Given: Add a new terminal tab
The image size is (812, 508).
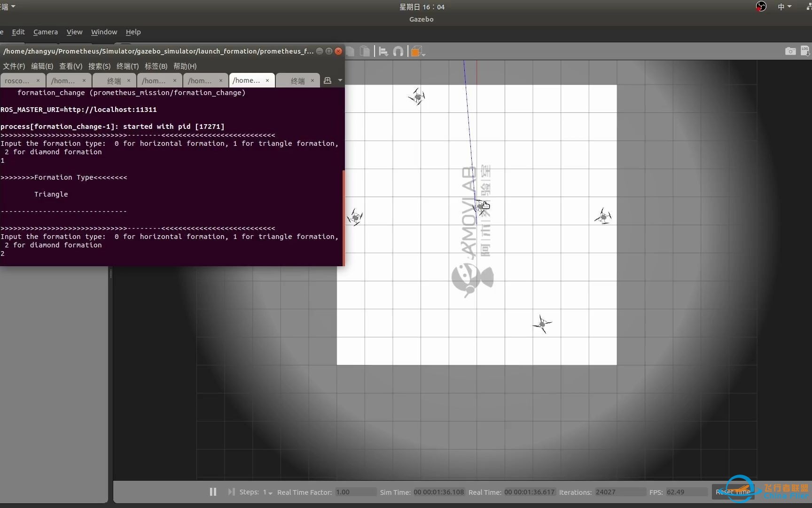Looking at the screenshot, I should (328, 80).
